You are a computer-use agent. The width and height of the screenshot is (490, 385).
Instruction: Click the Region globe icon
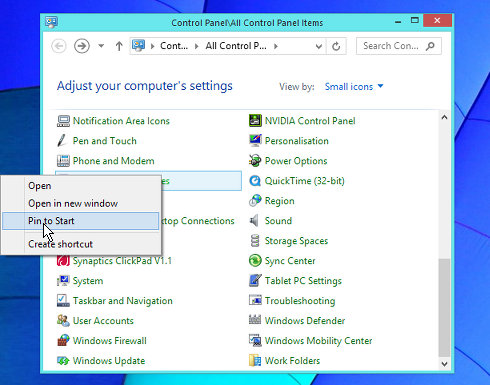click(255, 201)
